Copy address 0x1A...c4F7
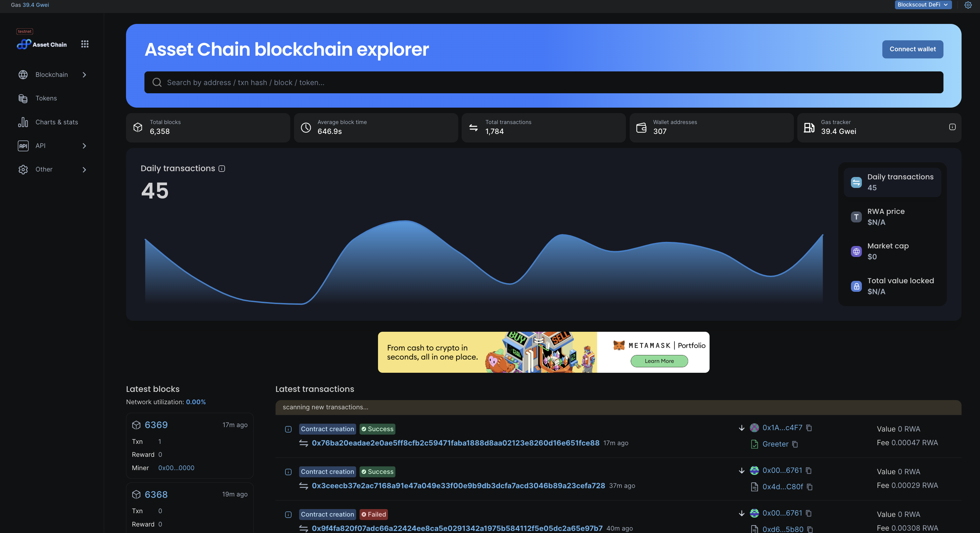Screen dimensions: 980x533 click(x=809, y=428)
